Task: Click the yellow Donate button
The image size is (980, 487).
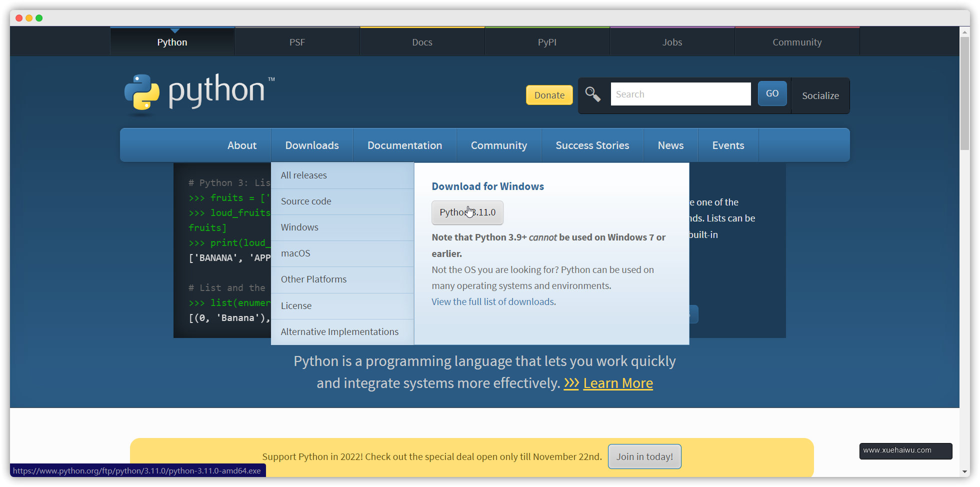Action: [549, 95]
